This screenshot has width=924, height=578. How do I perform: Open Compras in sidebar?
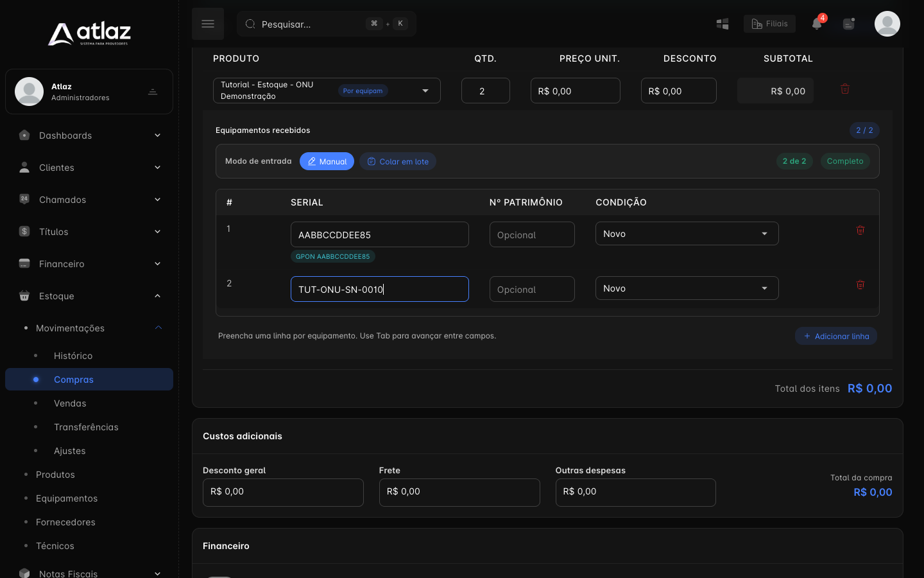tap(89, 380)
